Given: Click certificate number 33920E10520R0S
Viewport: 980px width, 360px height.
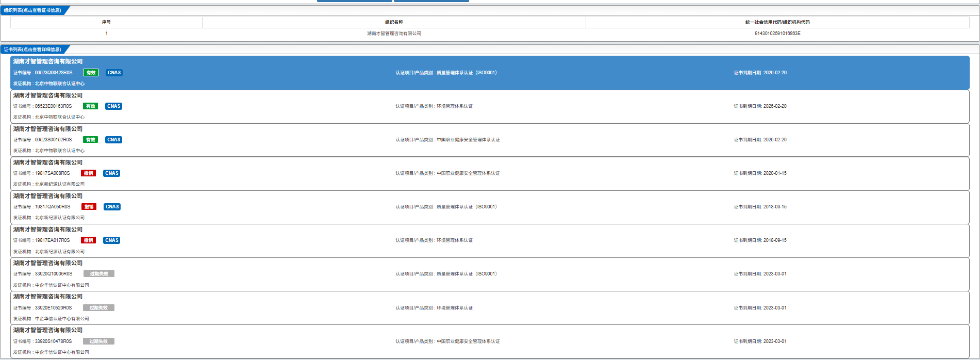Looking at the screenshot, I should (x=54, y=308).
